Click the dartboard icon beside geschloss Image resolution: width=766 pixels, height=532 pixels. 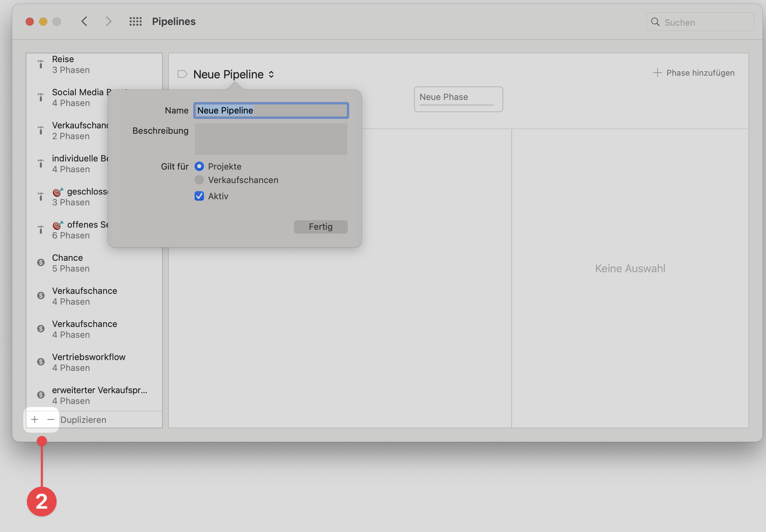click(58, 192)
